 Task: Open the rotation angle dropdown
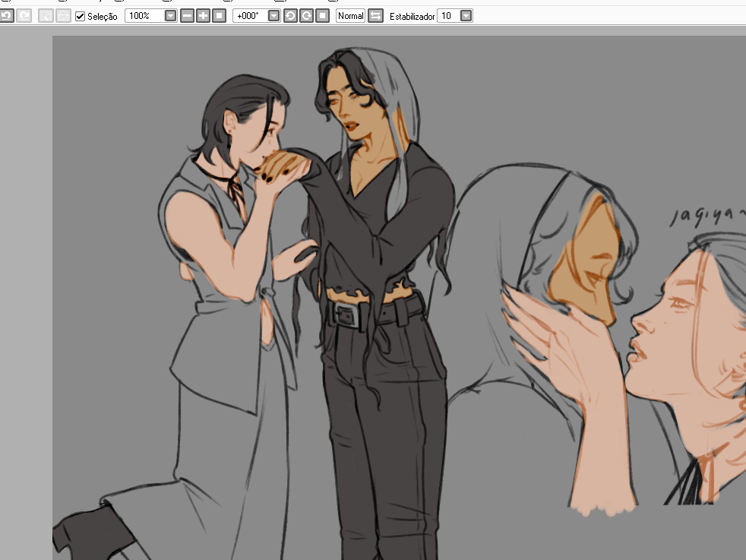(x=274, y=16)
